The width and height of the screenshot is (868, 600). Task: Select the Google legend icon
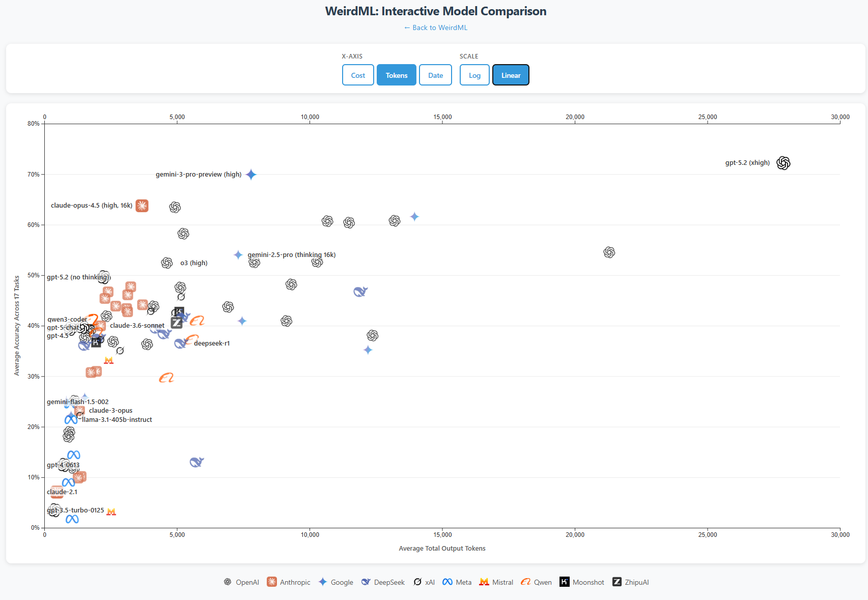322,582
